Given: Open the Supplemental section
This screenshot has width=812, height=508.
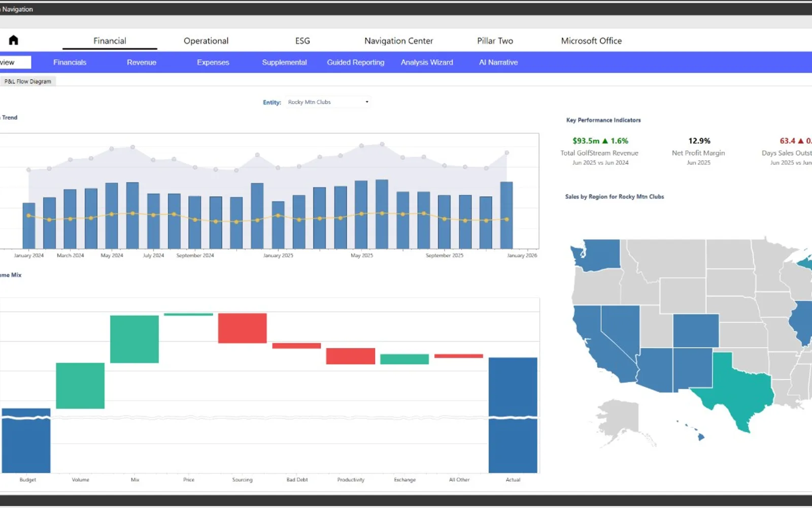Looking at the screenshot, I should (x=284, y=62).
